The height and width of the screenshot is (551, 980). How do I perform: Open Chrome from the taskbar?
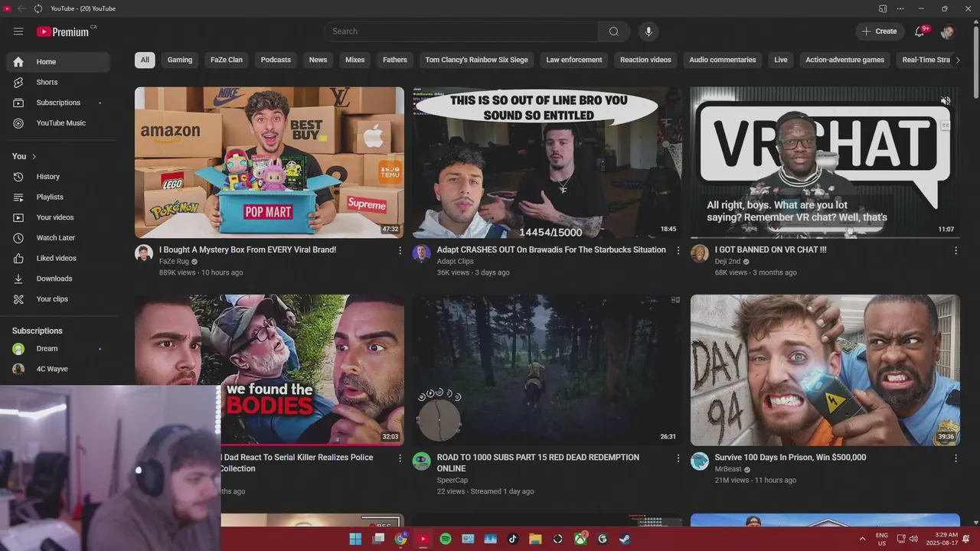click(400, 539)
